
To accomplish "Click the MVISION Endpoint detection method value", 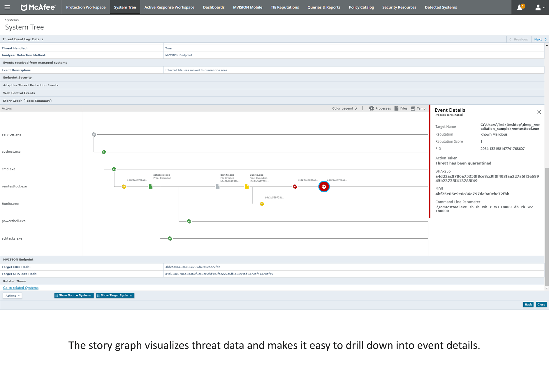I will click(x=179, y=55).
